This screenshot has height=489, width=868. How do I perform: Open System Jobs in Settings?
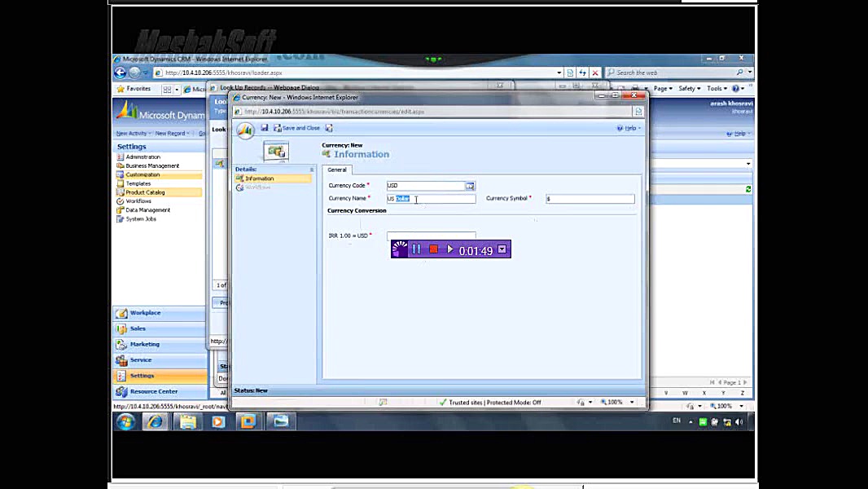coord(141,218)
